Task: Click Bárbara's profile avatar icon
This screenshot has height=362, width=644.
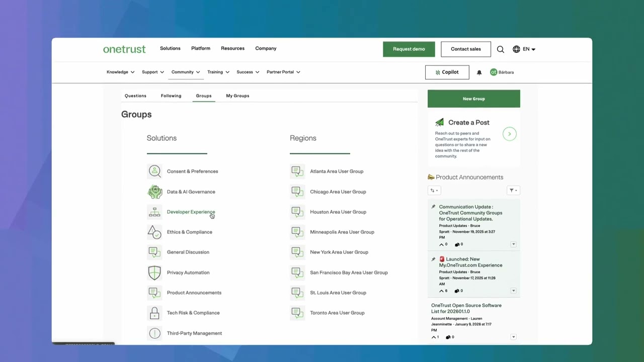Action: point(494,72)
